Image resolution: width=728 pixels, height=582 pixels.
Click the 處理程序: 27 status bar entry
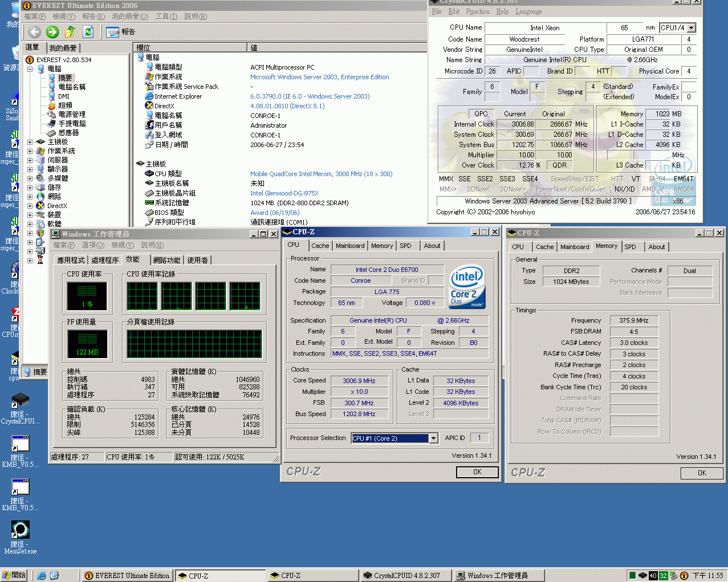(77, 457)
